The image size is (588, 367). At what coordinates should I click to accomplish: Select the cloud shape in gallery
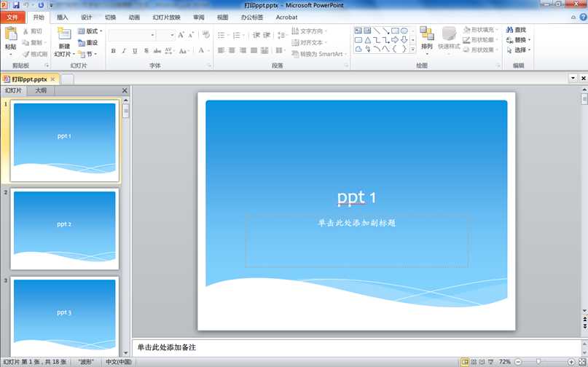coord(358,49)
